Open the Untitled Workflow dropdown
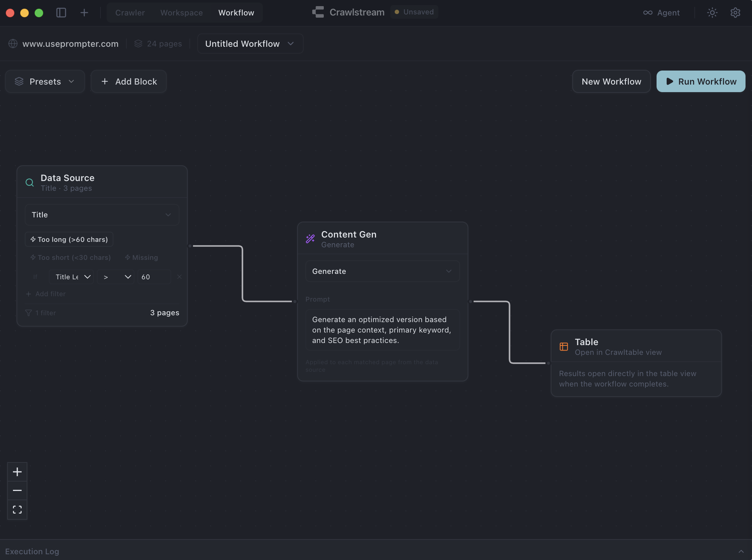The width and height of the screenshot is (752, 560). (x=250, y=44)
